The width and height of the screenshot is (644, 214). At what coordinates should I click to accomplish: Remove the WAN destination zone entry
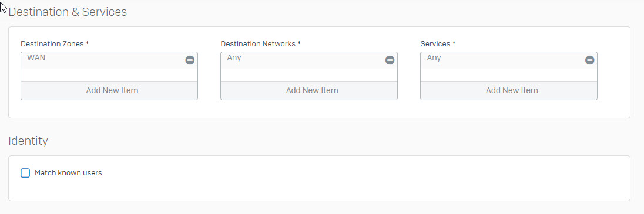point(190,60)
